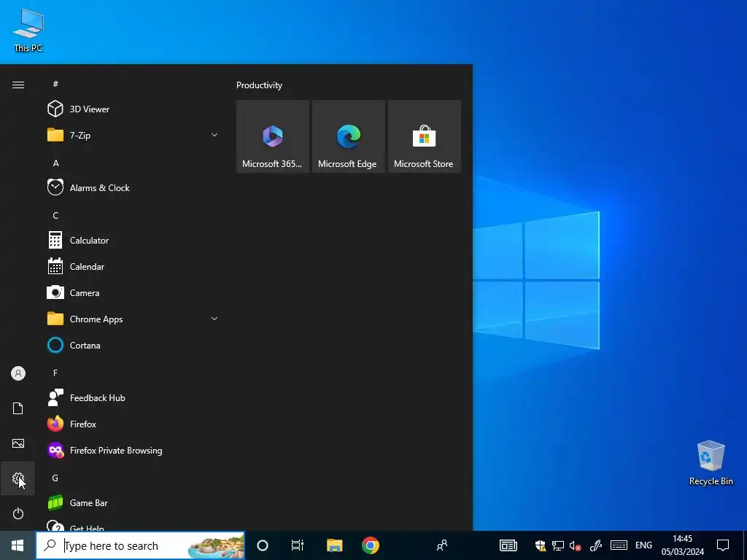Image resolution: width=747 pixels, height=560 pixels.
Task: Click the 'F' letter group header
Action: click(x=55, y=373)
